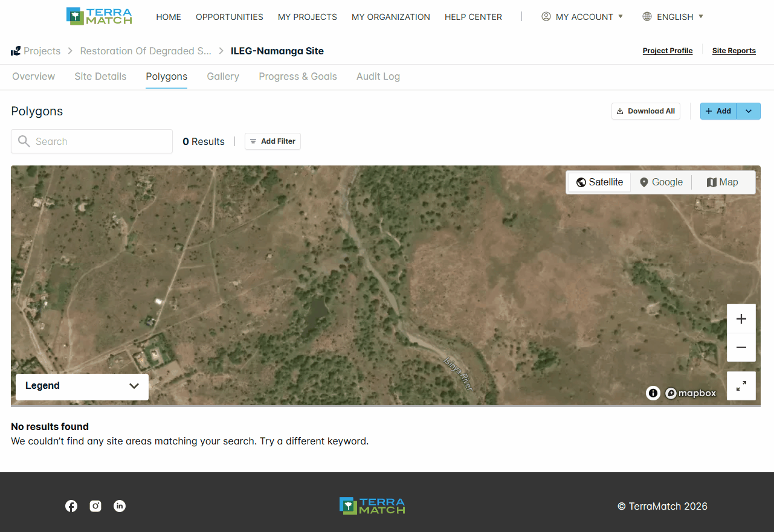Open the Instagram page icon
Viewport: 774px width, 532px height.
tap(95, 506)
